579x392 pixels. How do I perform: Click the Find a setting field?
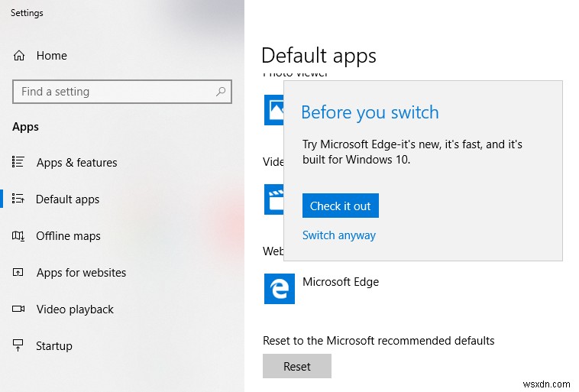coord(122,91)
